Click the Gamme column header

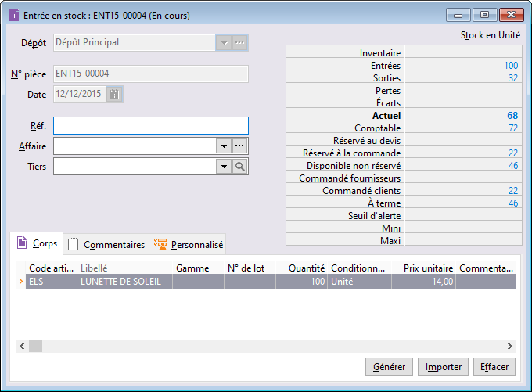click(x=198, y=268)
